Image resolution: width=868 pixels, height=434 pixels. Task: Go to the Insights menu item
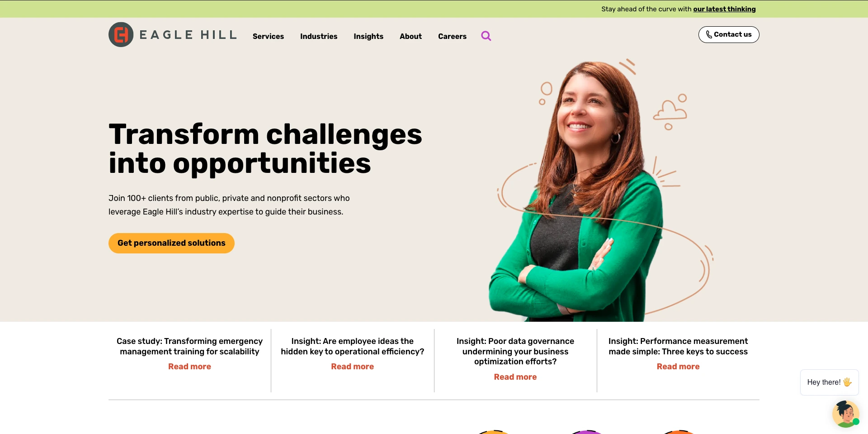pyautogui.click(x=368, y=36)
